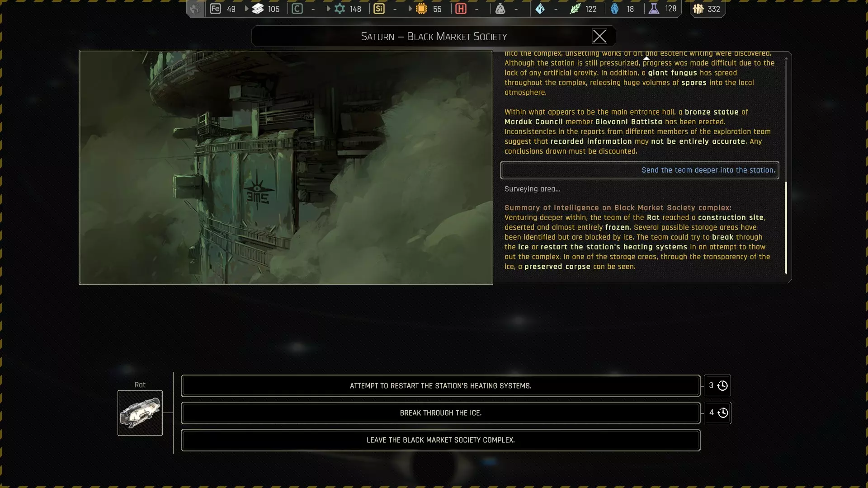Click the Fe iron resource icon

(x=216, y=9)
